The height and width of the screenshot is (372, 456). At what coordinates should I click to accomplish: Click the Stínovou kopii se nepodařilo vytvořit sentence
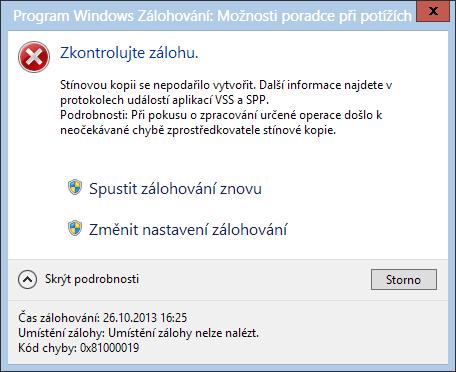point(158,85)
